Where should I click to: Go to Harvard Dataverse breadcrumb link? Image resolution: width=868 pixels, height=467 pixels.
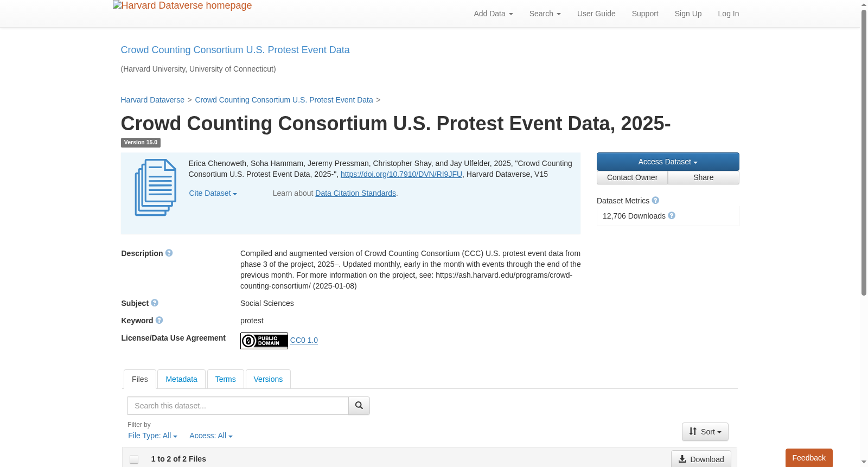tap(152, 100)
